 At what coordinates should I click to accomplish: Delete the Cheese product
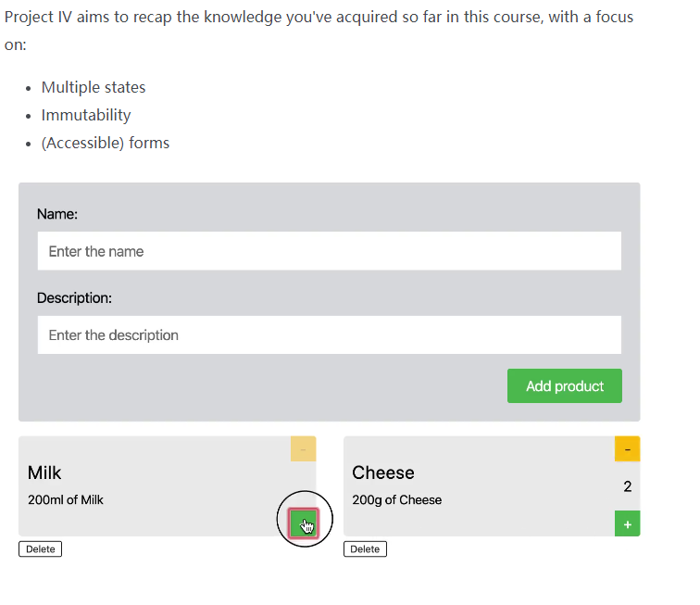(x=365, y=549)
